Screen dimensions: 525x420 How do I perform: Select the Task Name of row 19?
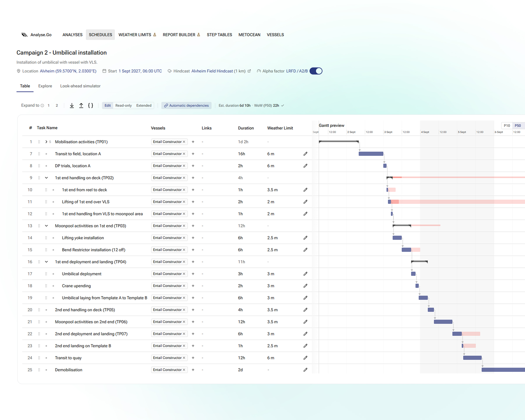[x=105, y=298]
